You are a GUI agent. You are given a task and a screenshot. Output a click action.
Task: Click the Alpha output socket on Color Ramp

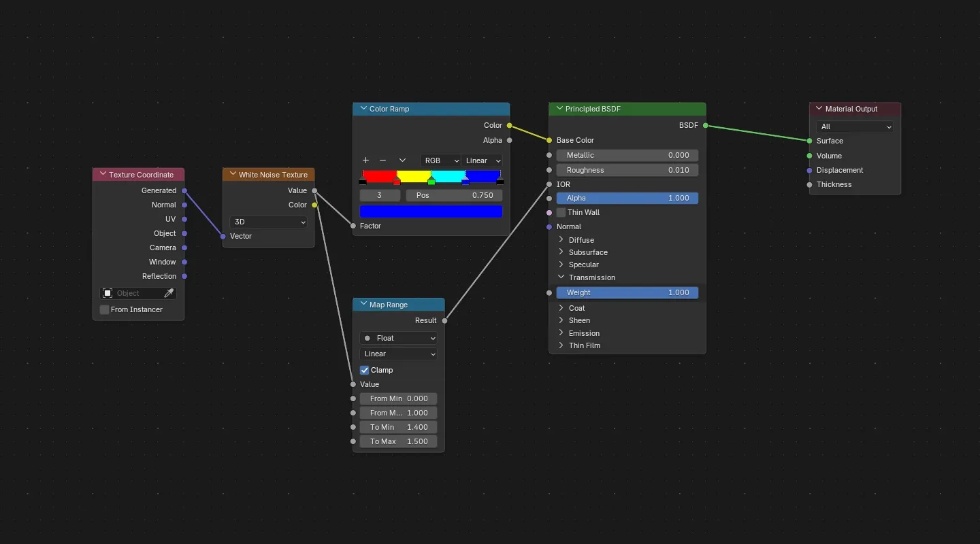[x=509, y=140]
